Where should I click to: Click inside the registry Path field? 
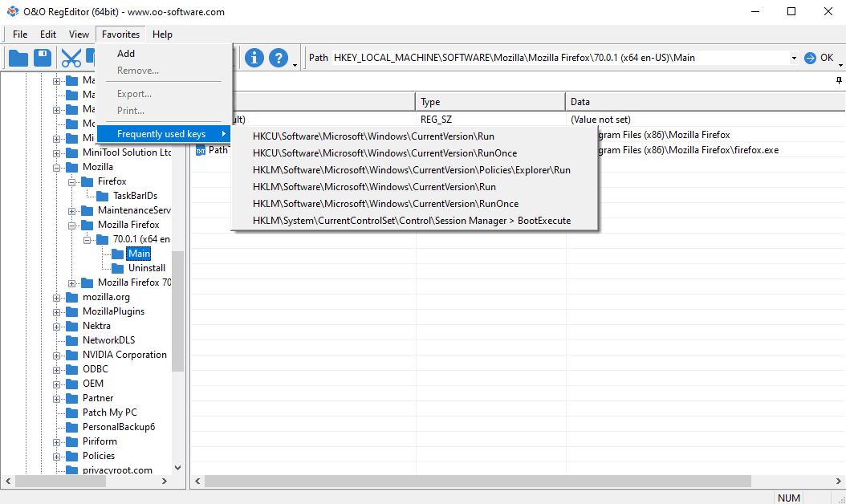click(560, 58)
